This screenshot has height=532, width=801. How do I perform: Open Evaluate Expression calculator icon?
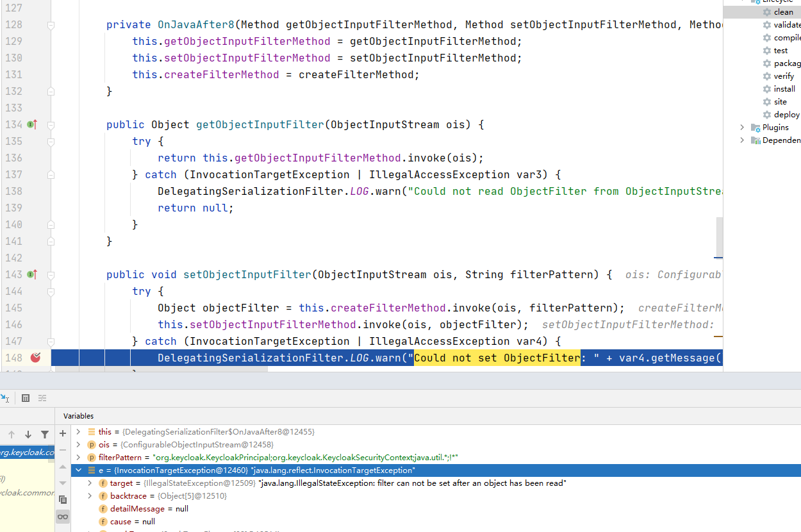[26, 398]
